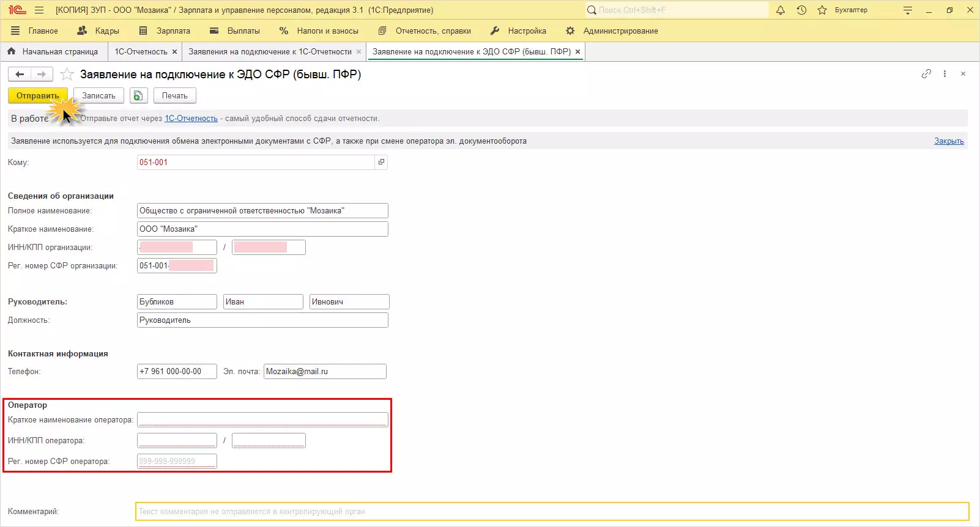980x527 pixels.
Task: Click the operator ИНН field
Action: click(177, 441)
